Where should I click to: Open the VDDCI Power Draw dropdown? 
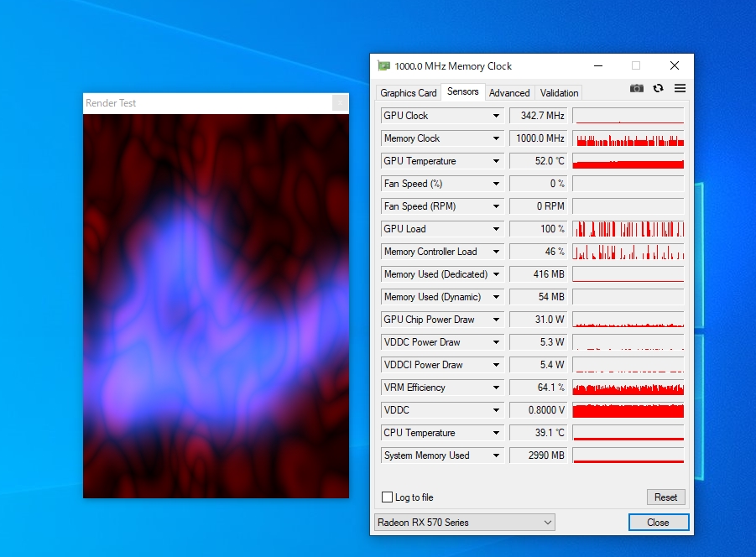pos(496,365)
